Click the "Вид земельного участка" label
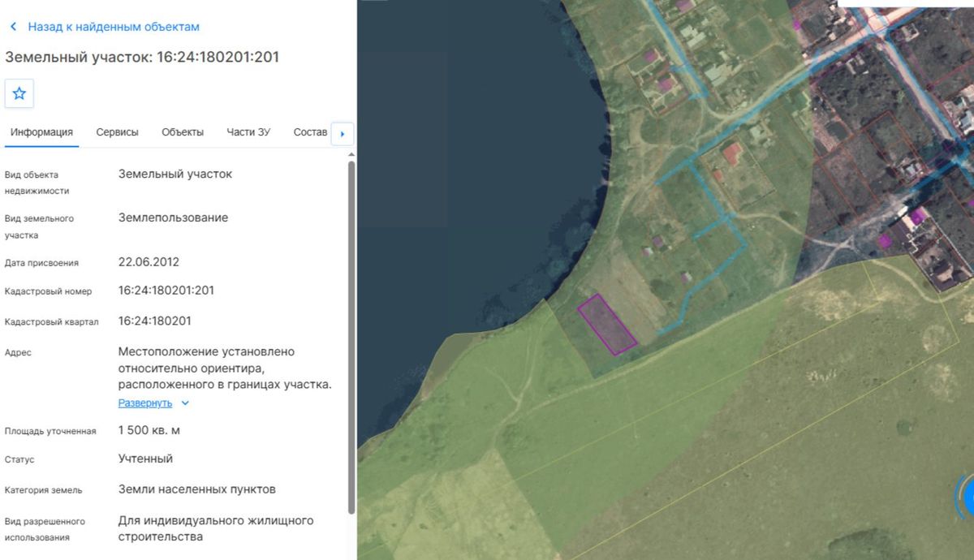The image size is (974, 560). tap(39, 226)
